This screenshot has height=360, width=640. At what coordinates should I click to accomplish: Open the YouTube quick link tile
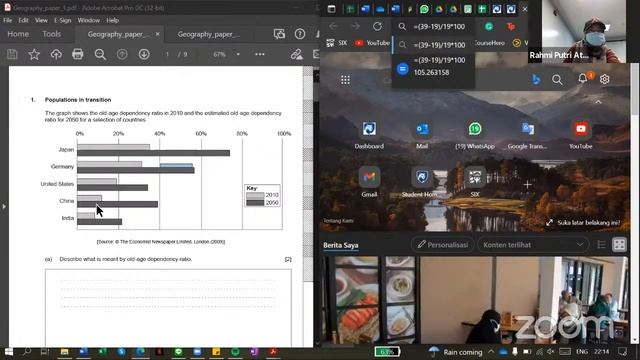(580, 135)
